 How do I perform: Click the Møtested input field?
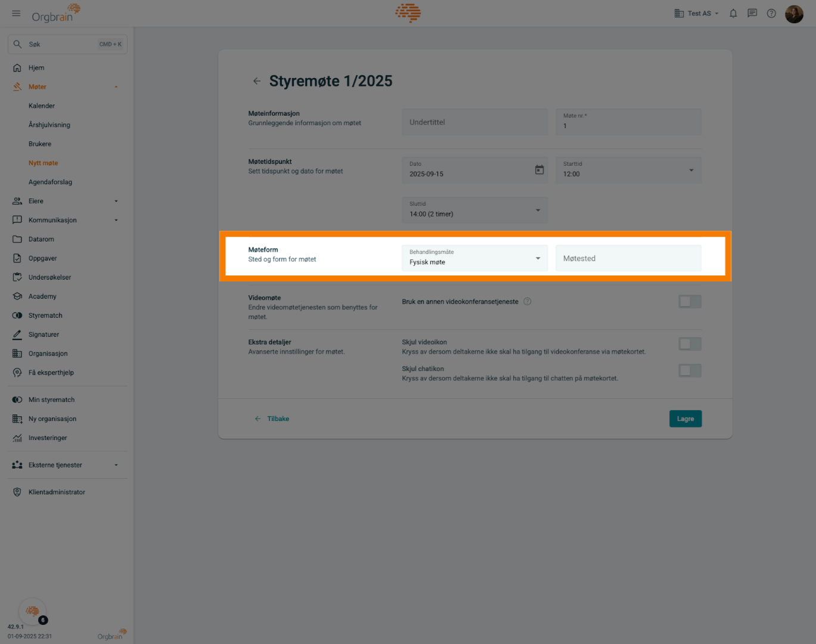[628, 258]
